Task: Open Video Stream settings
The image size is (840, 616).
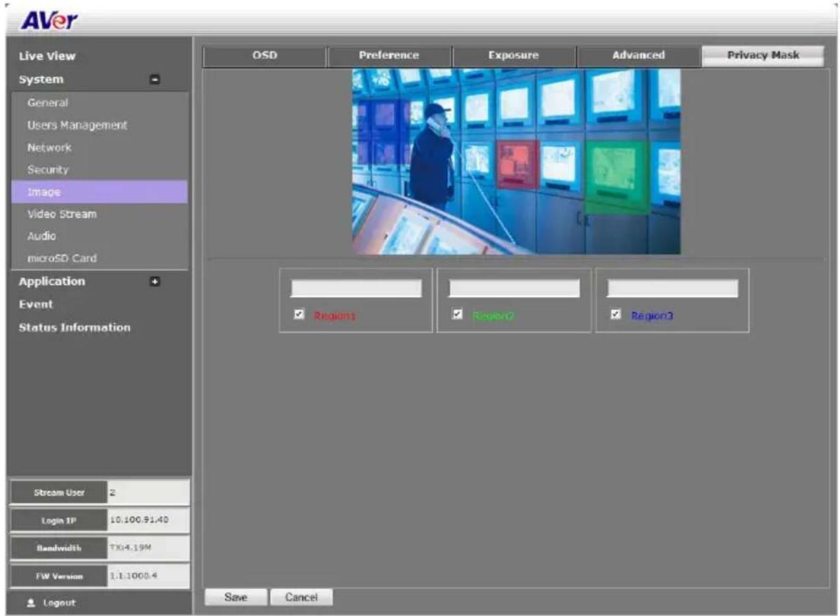Action: [62, 214]
